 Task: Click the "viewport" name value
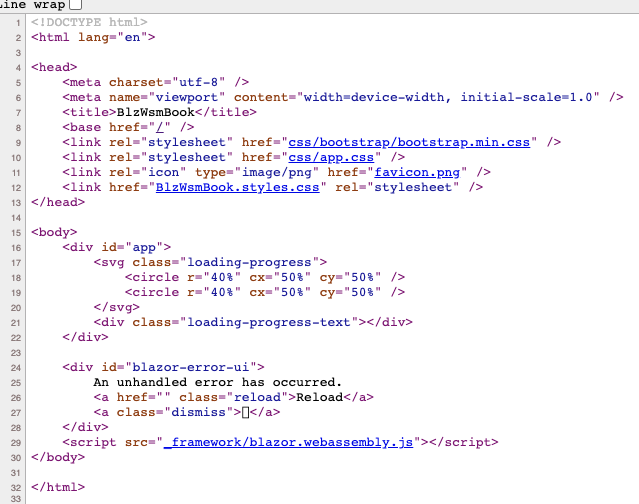pos(187,97)
